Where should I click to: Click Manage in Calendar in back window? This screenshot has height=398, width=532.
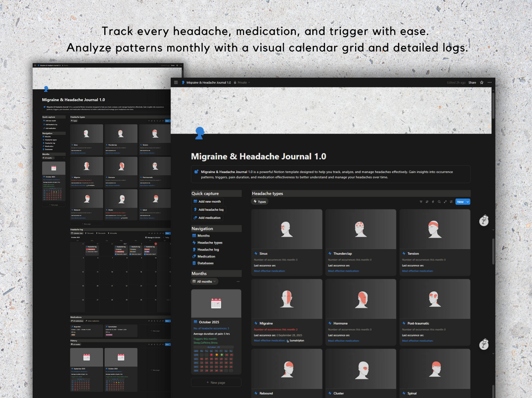pos(152,238)
